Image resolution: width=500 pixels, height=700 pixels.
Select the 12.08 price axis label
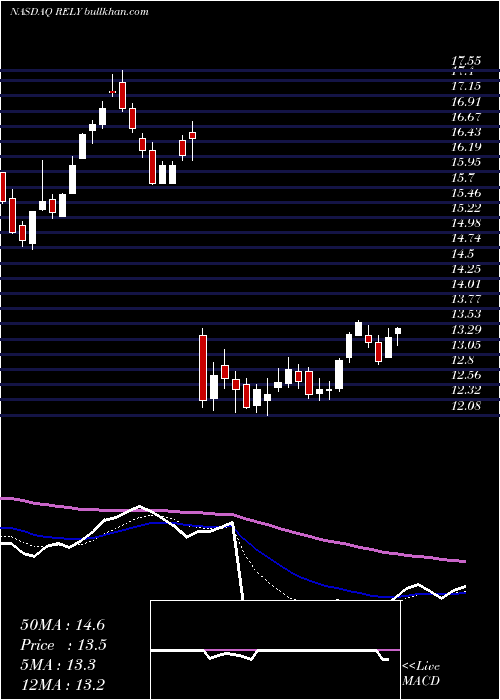(x=466, y=406)
